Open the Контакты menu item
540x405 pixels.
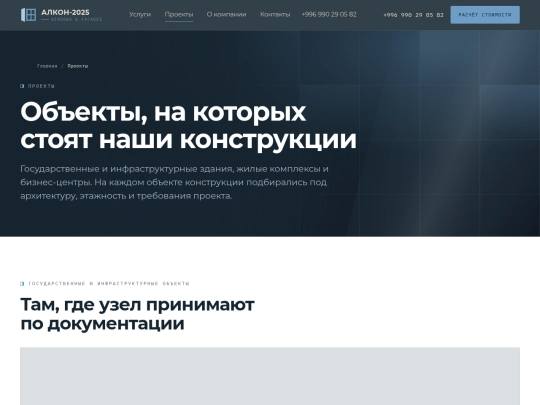tap(275, 14)
